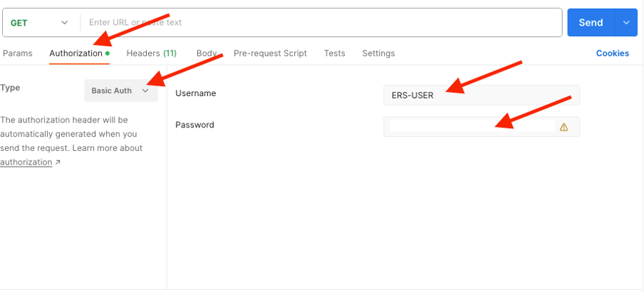644x292 pixels.
Task: Focus the Username field containing ERS-USER
Action: (x=481, y=95)
